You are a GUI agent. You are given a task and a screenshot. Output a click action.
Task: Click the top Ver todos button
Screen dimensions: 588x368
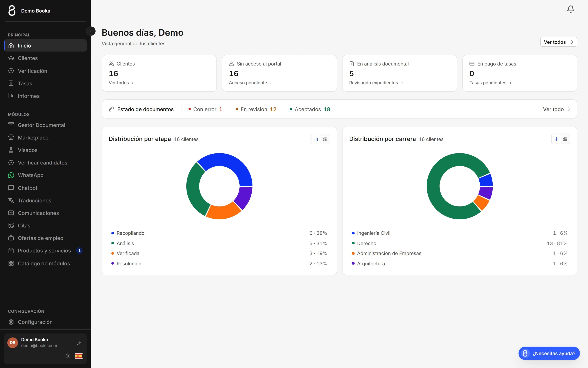[558, 42]
